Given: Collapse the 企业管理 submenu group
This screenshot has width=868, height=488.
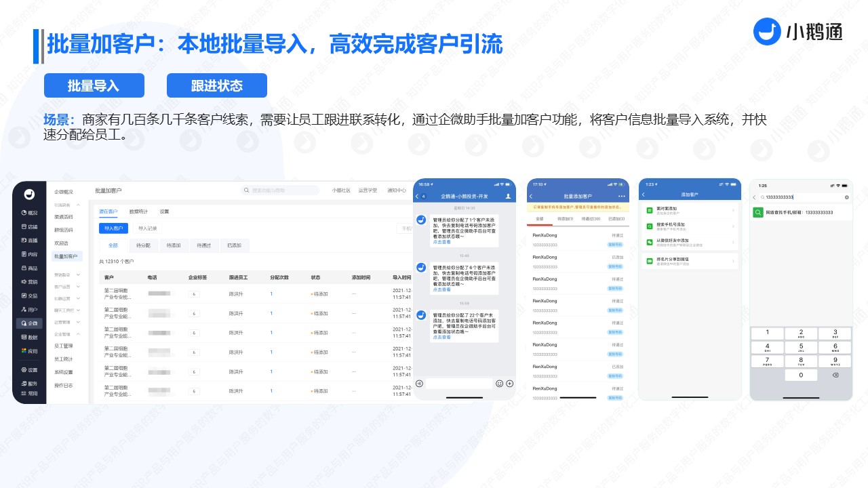Looking at the screenshot, I should coord(66,334).
